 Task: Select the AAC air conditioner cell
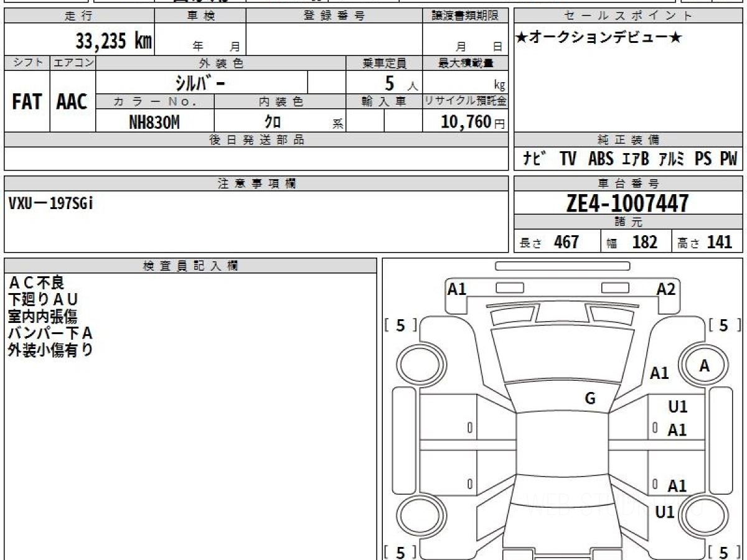click(72, 102)
